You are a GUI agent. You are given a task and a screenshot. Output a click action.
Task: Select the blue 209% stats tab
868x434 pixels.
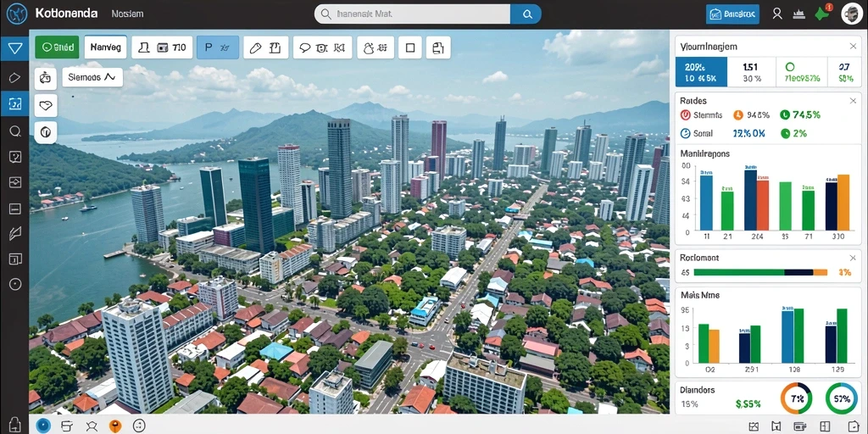(701, 73)
